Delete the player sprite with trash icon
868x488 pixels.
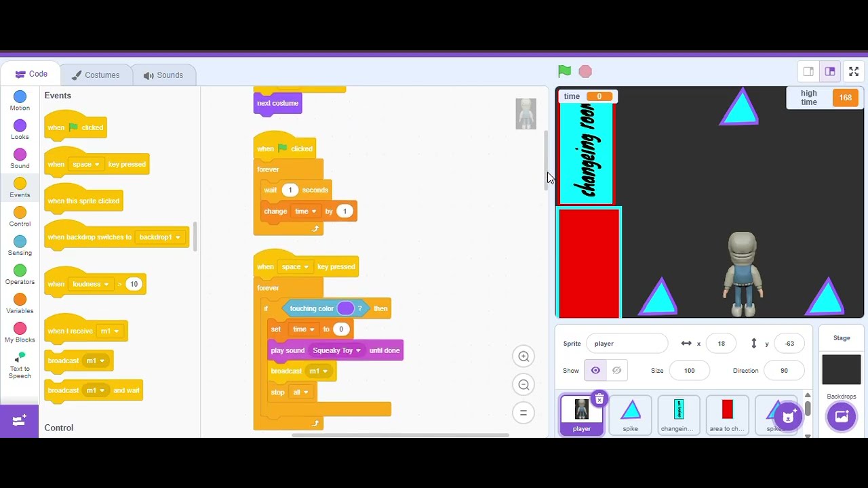coord(599,399)
